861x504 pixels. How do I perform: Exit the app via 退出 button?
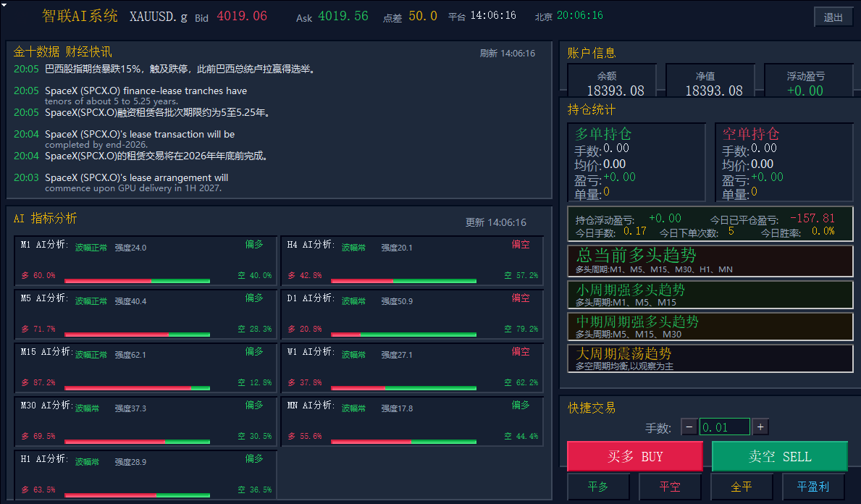833,17
